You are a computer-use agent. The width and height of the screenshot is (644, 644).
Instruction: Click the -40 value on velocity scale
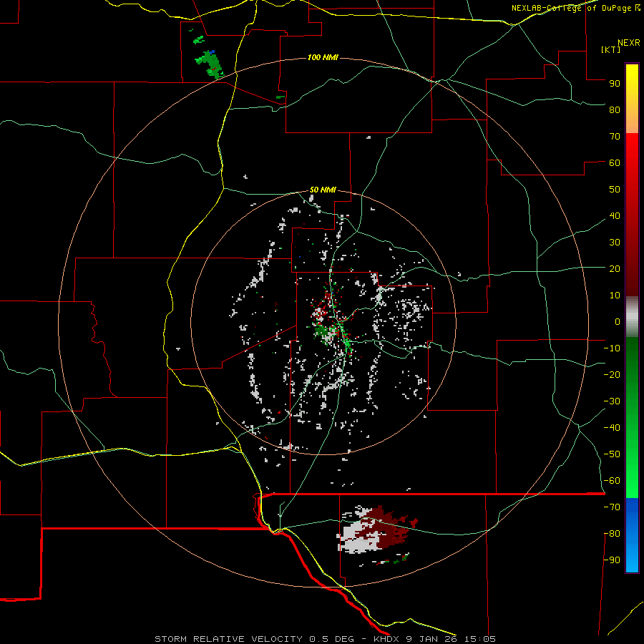[x=612, y=428]
